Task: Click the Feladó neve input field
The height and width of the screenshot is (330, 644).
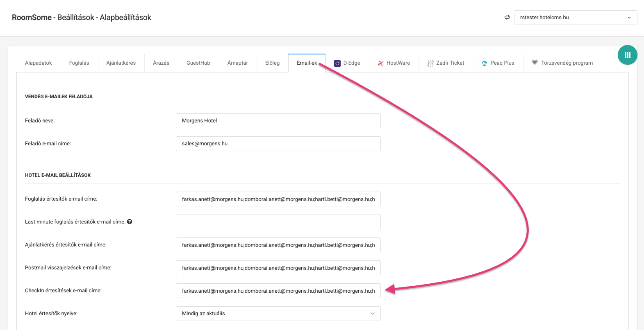Action: coord(278,121)
